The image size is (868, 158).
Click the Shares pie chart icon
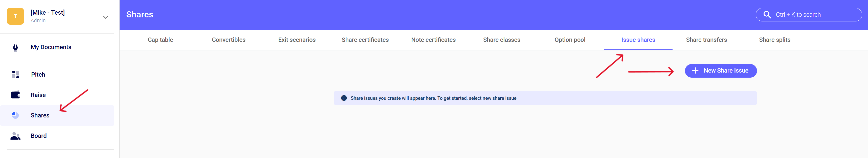[15, 115]
